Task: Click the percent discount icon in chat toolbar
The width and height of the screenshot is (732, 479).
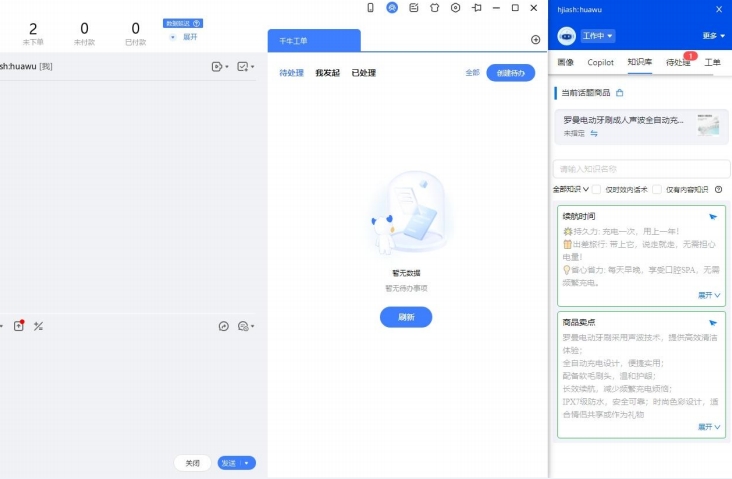Action: pos(38,326)
